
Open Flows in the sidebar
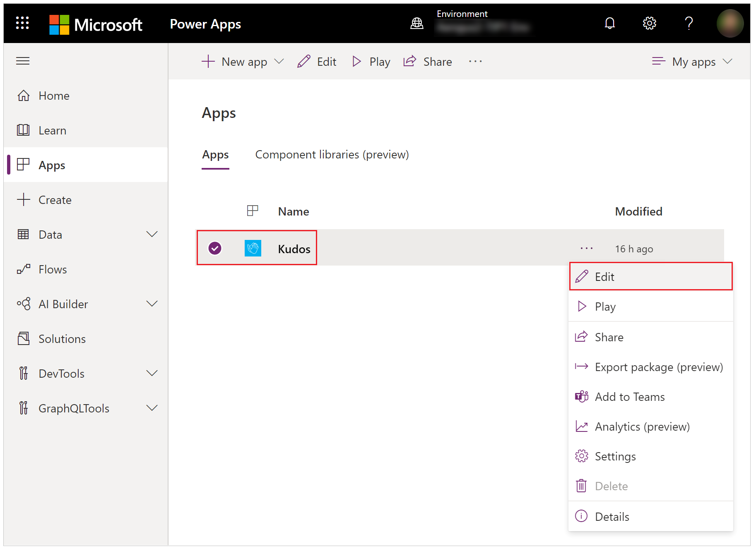(86, 269)
